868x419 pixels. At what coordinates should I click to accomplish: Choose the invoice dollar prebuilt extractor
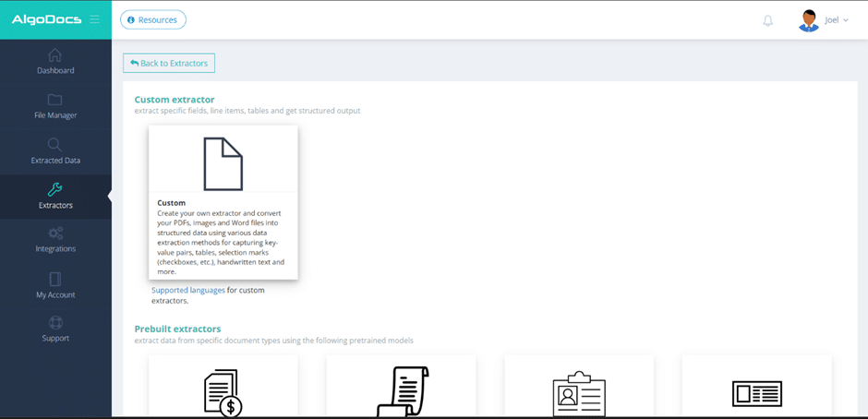223,392
